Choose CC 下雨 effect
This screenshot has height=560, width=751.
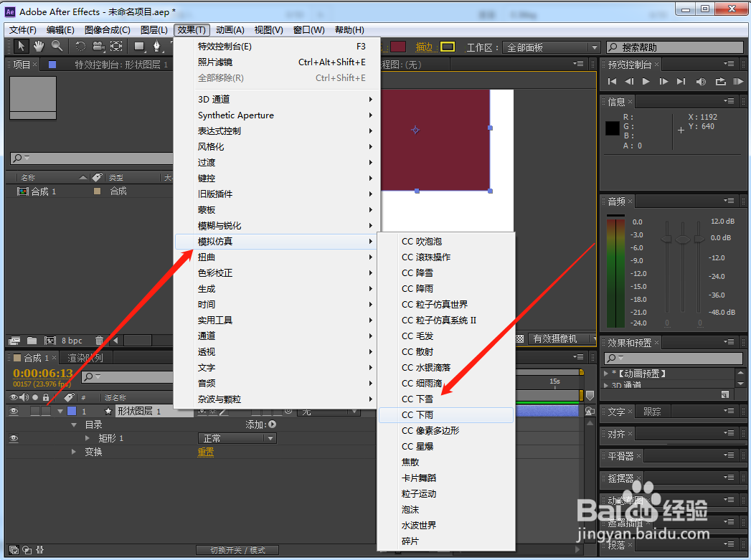tap(446, 415)
